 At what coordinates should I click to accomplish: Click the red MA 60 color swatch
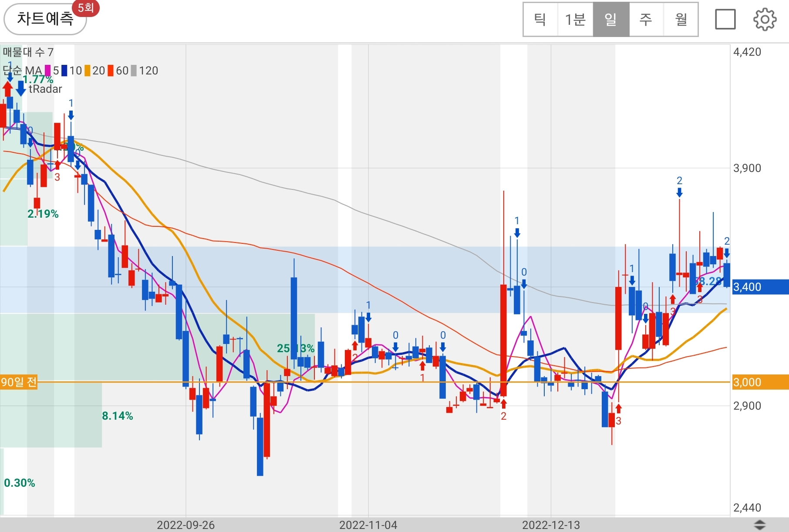111,71
